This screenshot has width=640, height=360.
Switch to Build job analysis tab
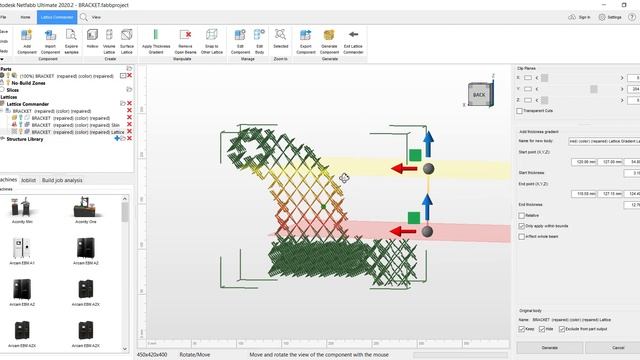coord(62,180)
